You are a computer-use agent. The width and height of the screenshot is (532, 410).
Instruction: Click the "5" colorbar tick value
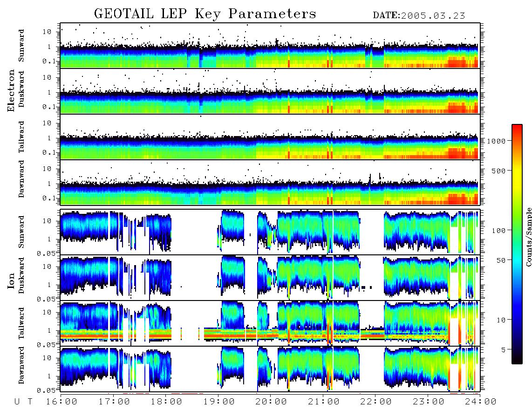coord(503,350)
